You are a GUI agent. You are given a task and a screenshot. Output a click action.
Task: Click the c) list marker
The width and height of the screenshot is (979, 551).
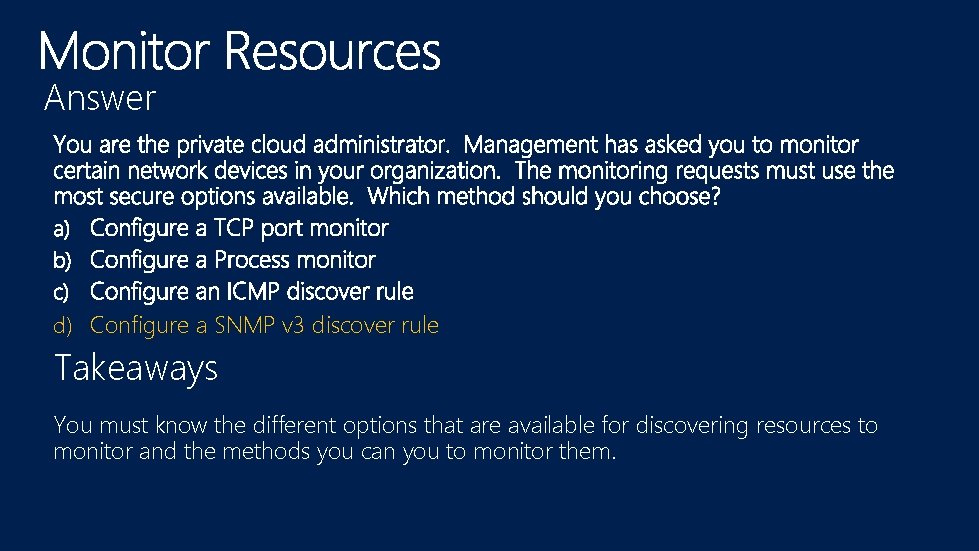click(x=61, y=292)
